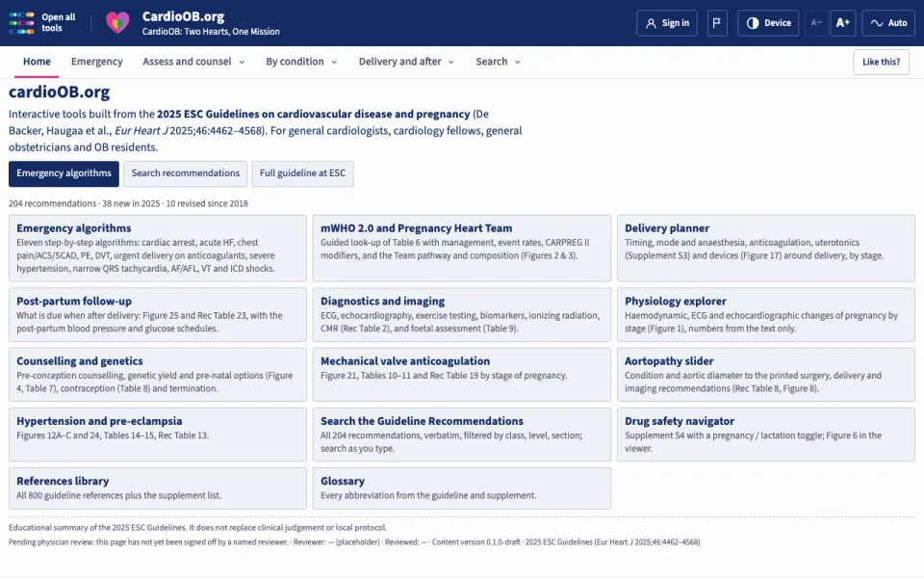924x578 pixels.
Task: Click the flag icon button
Action: [x=716, y=23]
